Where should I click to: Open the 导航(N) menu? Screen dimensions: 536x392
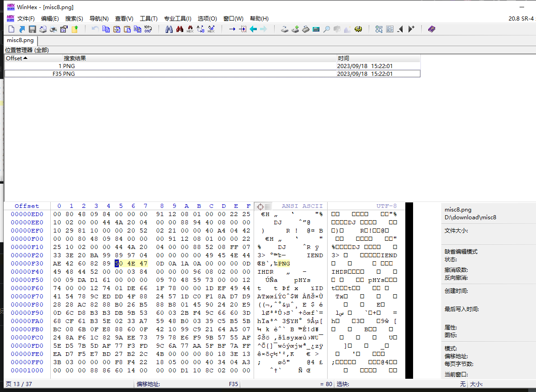[x=99, y=18]
